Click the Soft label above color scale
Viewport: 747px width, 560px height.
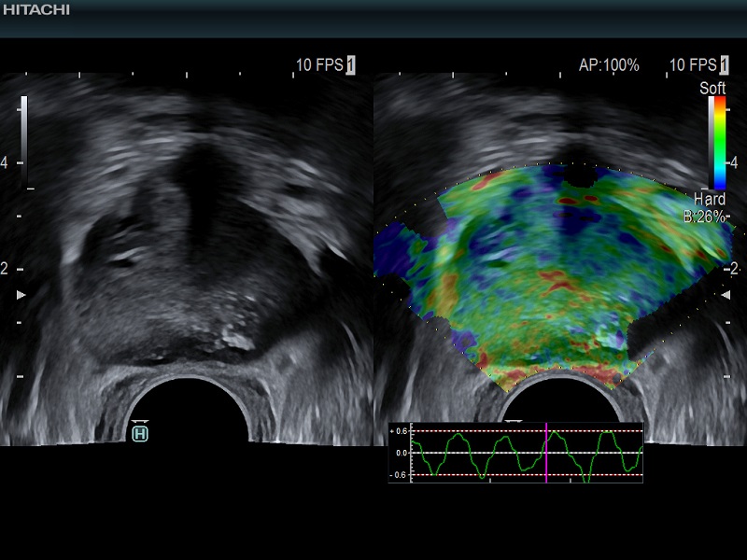coord(712,89)
